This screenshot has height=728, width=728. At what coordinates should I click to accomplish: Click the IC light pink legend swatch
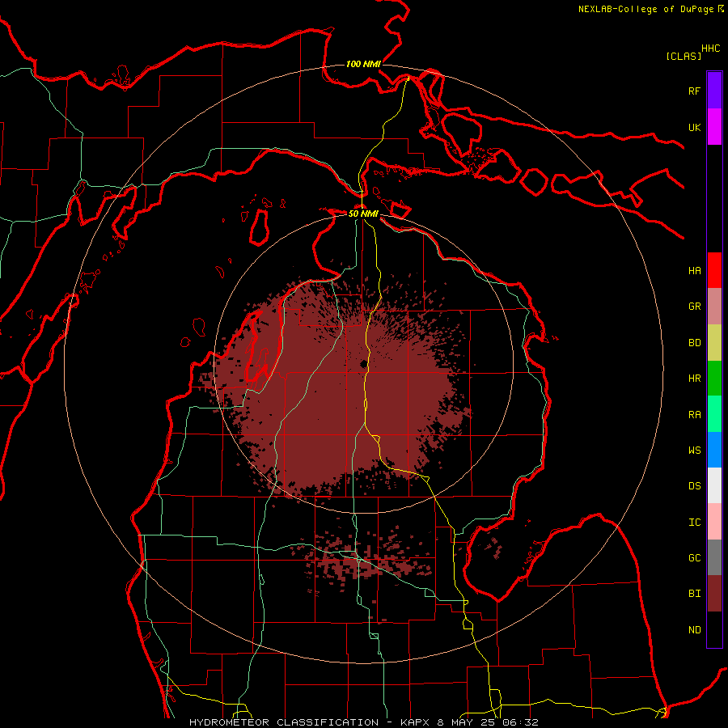coord(714,522)
